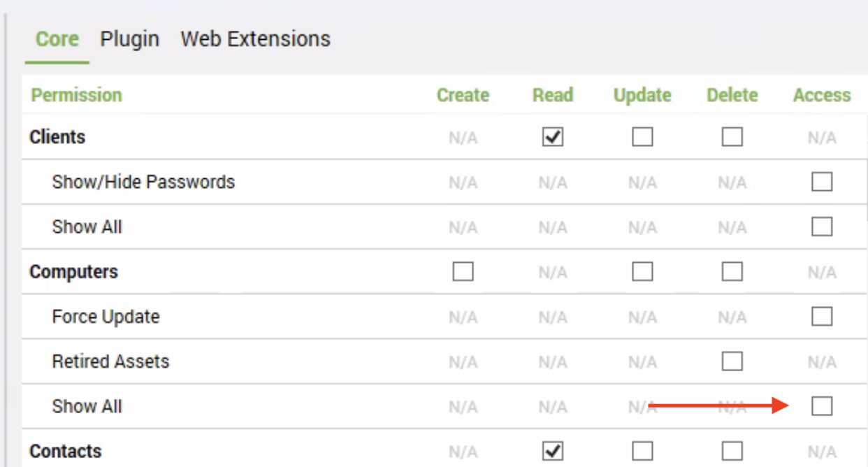Enable Computers Create permission checkbox
This screenshot has width=868, height=467.
(x=463, y=271)
